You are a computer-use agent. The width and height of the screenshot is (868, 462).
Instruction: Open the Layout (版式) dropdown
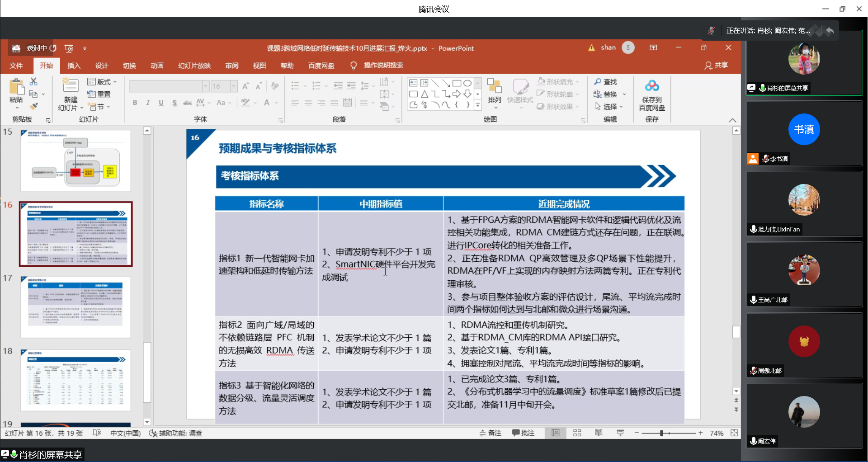point(102,82)
